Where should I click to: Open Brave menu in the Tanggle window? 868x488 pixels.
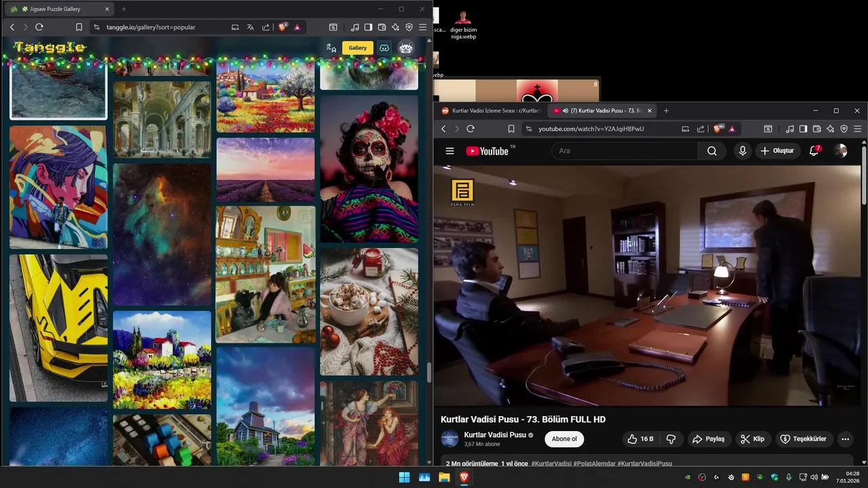[x=422, y=27]
